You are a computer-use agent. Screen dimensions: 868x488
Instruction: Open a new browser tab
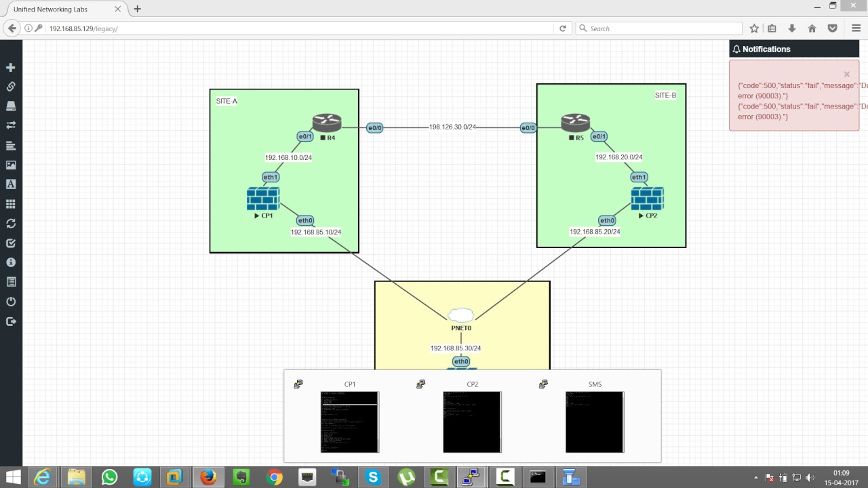(x=138, y=9)
